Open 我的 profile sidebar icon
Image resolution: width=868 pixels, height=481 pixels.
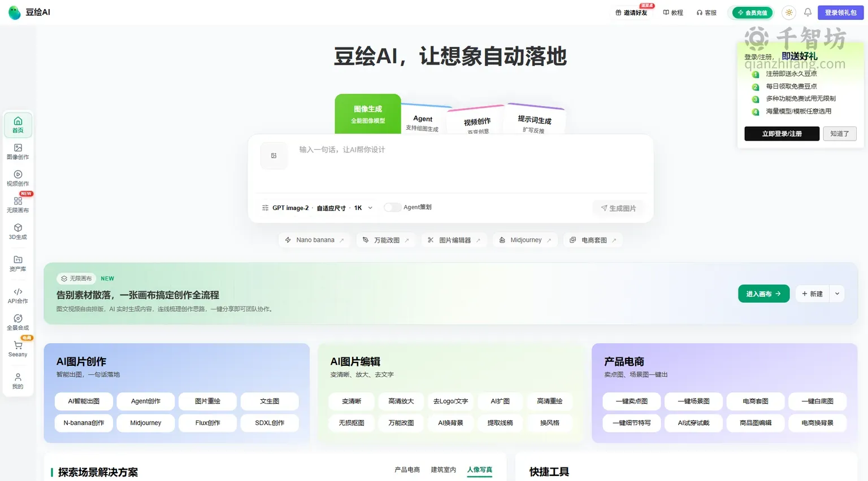18,381
